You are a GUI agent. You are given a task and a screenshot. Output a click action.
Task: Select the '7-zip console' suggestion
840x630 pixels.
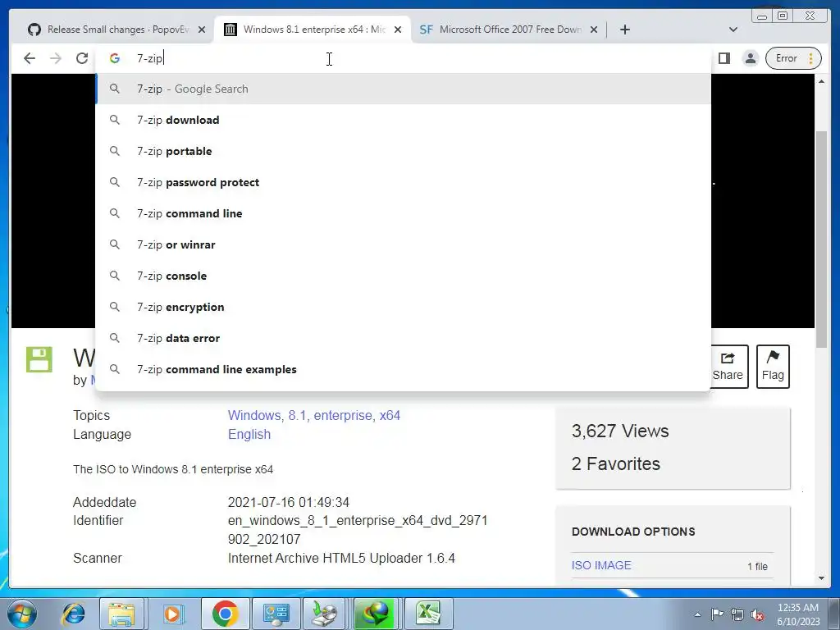pos(403,276)
